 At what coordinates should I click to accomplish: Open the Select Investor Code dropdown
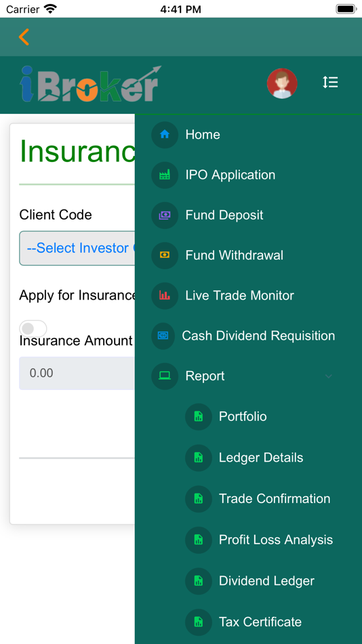77,248
